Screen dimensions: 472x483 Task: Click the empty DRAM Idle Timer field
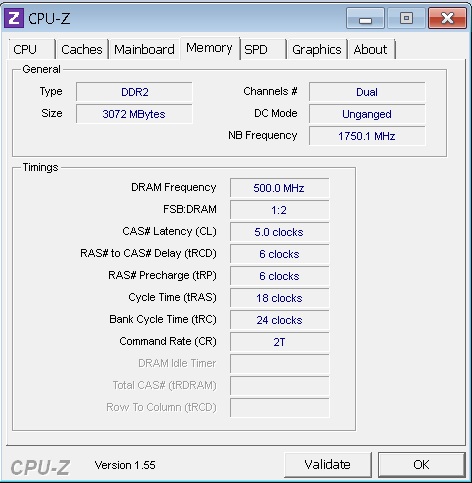tap(279, 364)
